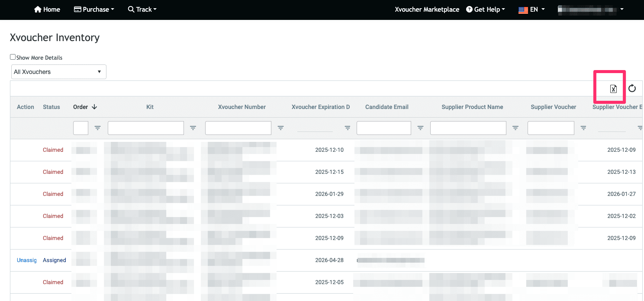Open the Purchase menu

(x=94, y=9)
